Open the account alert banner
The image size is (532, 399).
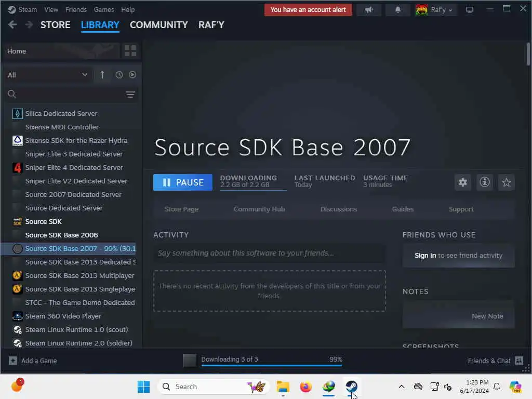pos(308,10)
